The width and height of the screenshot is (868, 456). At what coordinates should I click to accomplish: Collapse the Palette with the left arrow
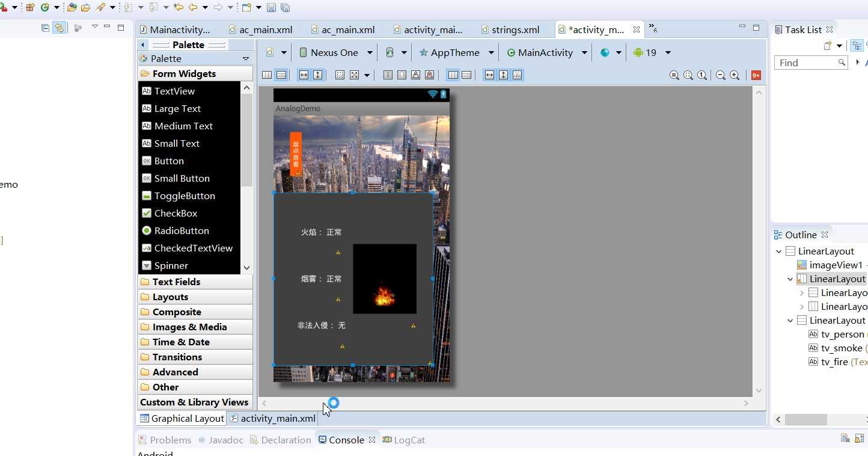point(142,45)
